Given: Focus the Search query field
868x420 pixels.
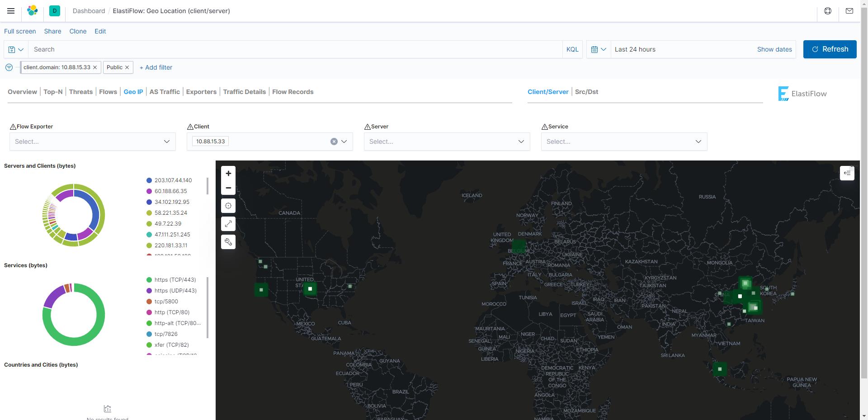Looking at the screenshot, I should point(295,49).
